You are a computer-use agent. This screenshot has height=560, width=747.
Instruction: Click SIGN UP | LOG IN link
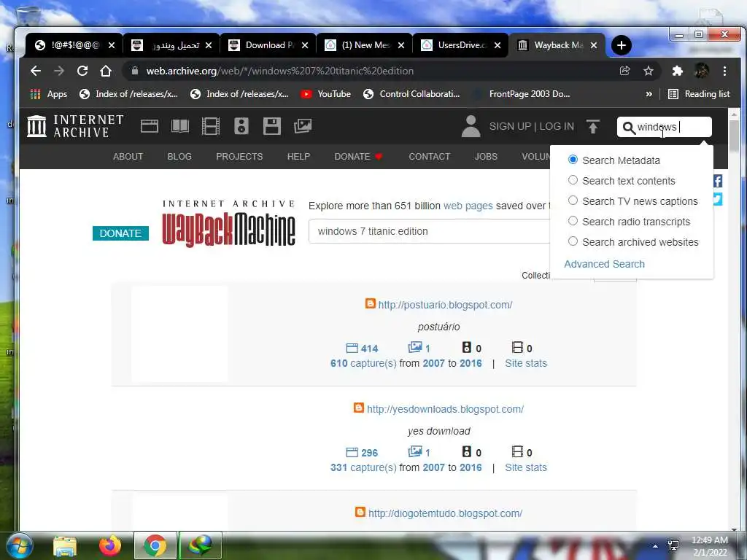coord(532,127)
